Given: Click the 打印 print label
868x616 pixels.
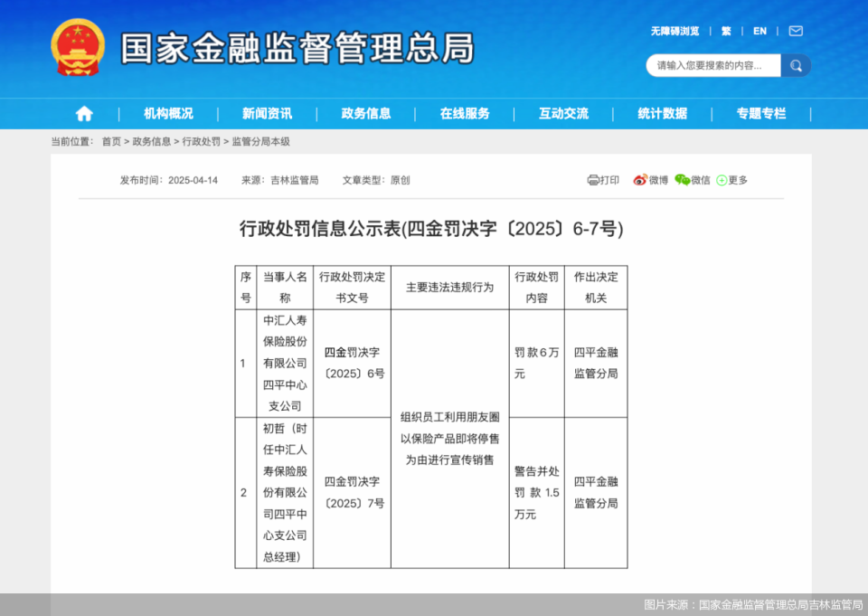Looking at the screenshot, I should [x=609, y=181].
